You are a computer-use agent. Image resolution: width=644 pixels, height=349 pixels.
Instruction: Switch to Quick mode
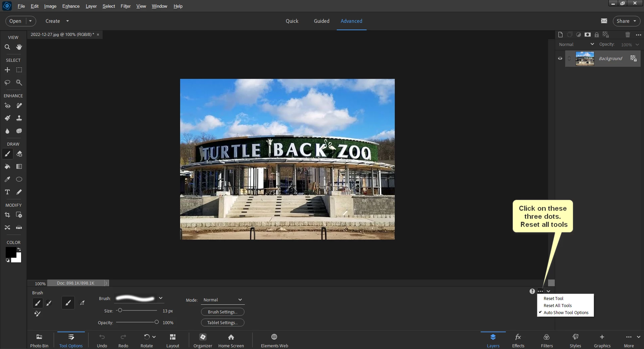click(292, 21)
